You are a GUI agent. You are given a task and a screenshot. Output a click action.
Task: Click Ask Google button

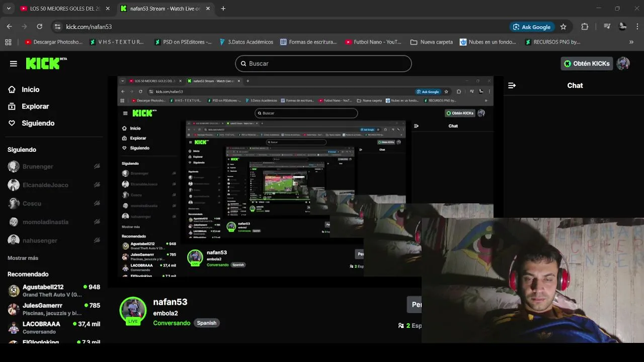pyautogui.click(x=532, y=27)
